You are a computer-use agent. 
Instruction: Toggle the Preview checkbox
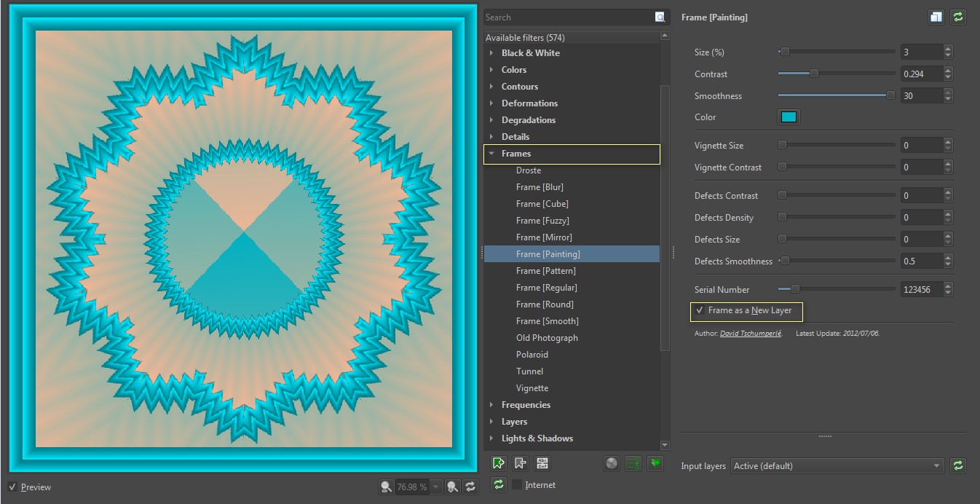[x=12, y=487]
